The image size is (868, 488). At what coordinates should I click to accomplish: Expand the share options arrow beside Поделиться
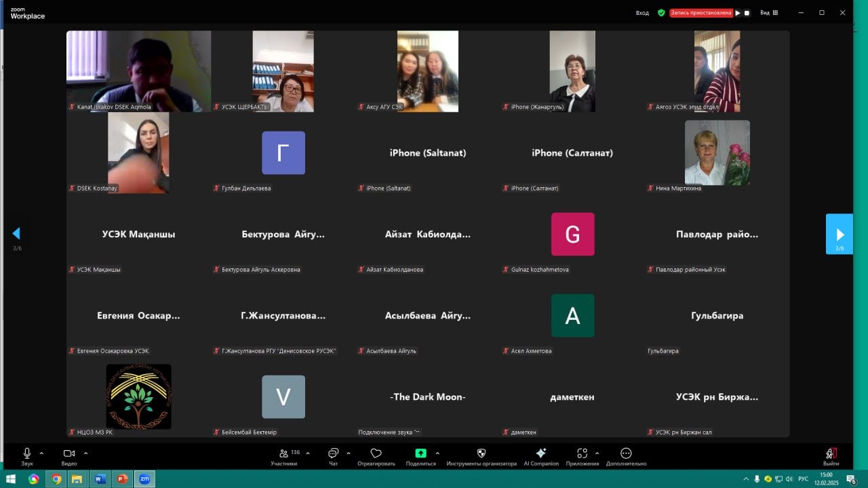coord(437,453)
